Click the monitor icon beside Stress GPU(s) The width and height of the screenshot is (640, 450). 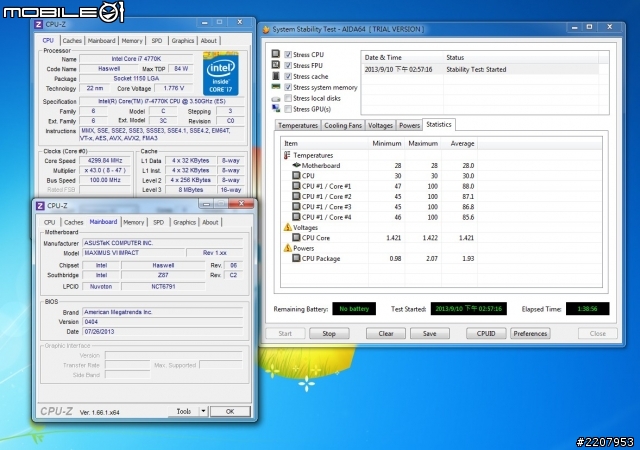click(x=276, y=108)
